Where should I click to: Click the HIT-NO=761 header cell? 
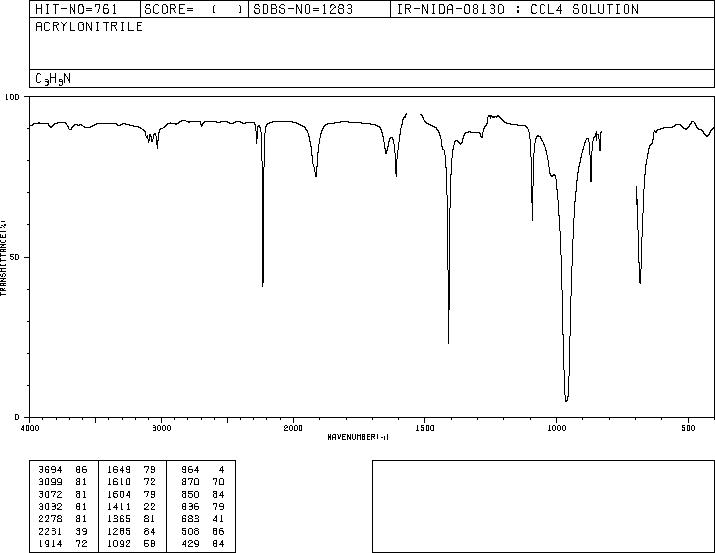(85, 9)
